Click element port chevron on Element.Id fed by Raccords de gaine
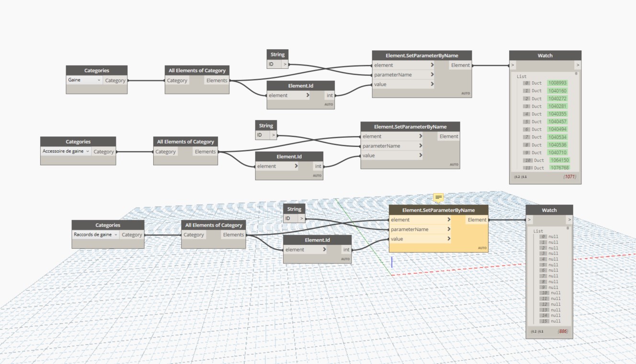This screenshot has width=636, height=364. tap(324, 250)
